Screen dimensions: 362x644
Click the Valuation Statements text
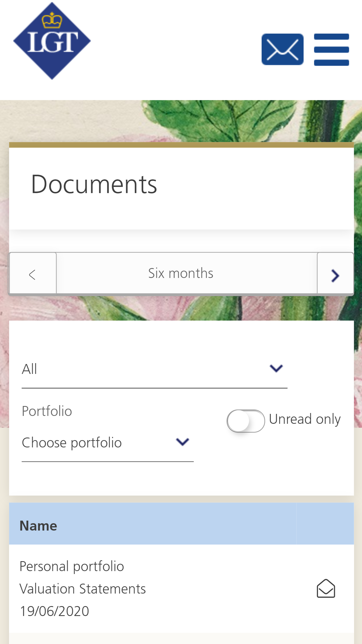tap(82, 589)
